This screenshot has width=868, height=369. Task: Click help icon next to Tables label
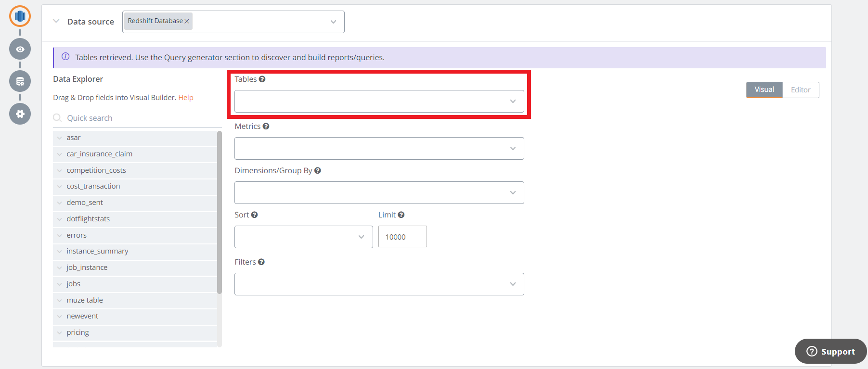[x=262, y=79]
